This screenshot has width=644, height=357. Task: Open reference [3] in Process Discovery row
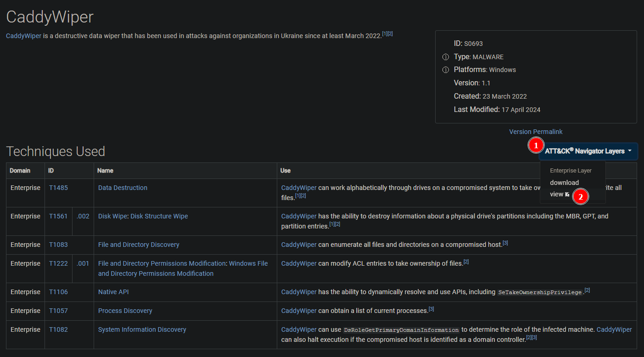point(431,309)
